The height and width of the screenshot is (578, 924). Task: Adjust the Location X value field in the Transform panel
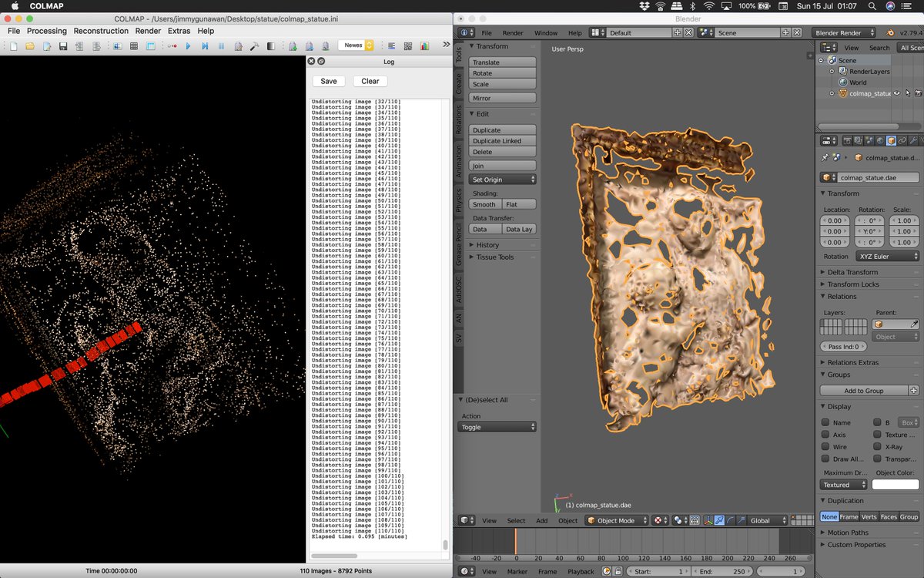pyautogui.click(x=835, y=221)
